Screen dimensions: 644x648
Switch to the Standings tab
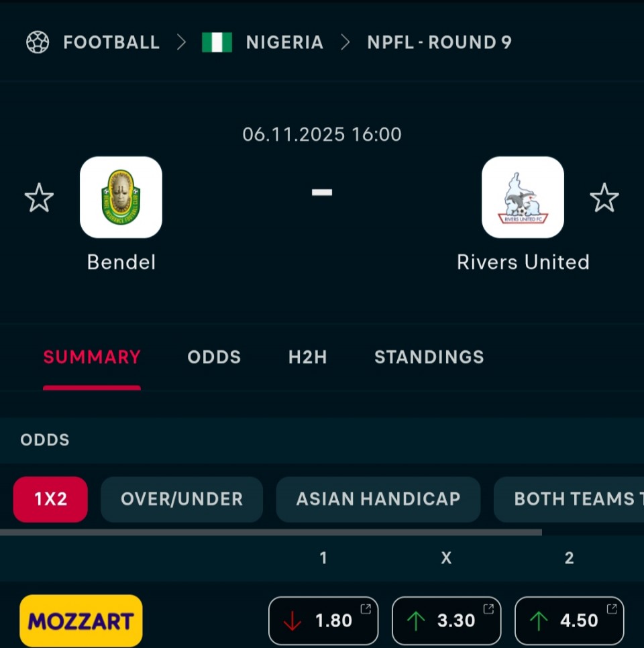pos(429,357)
